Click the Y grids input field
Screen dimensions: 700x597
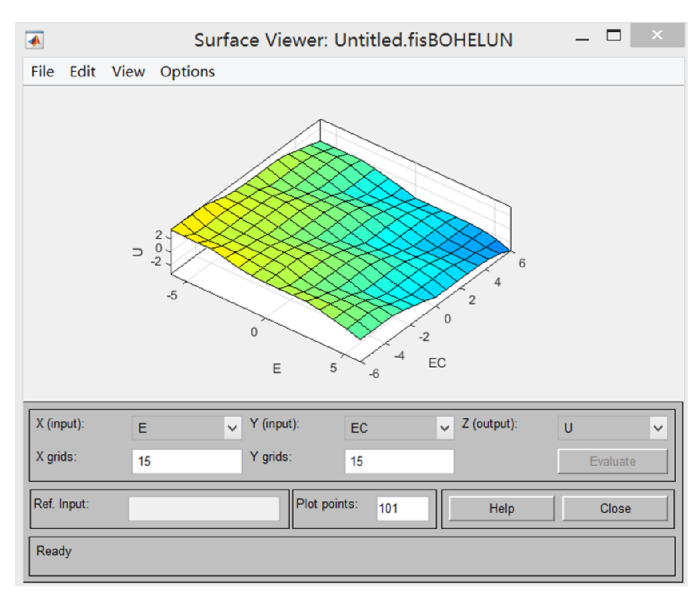tap(399, 461)
